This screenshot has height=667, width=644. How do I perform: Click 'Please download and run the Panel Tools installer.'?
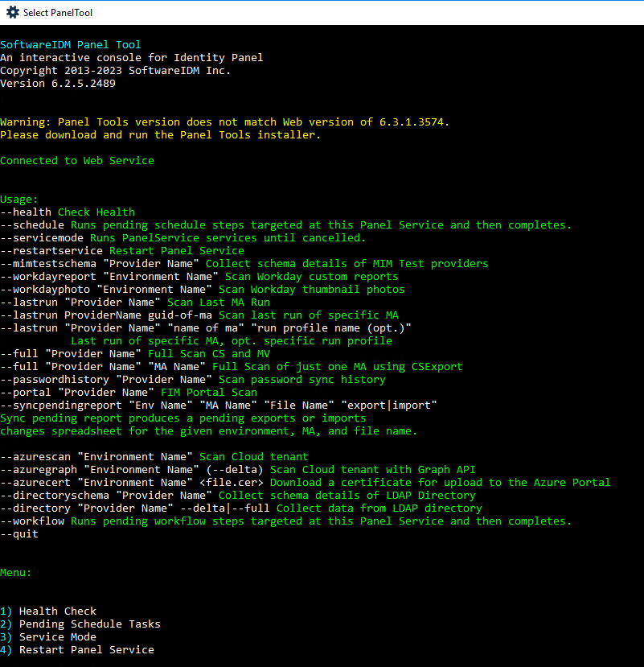coord(161,135)
